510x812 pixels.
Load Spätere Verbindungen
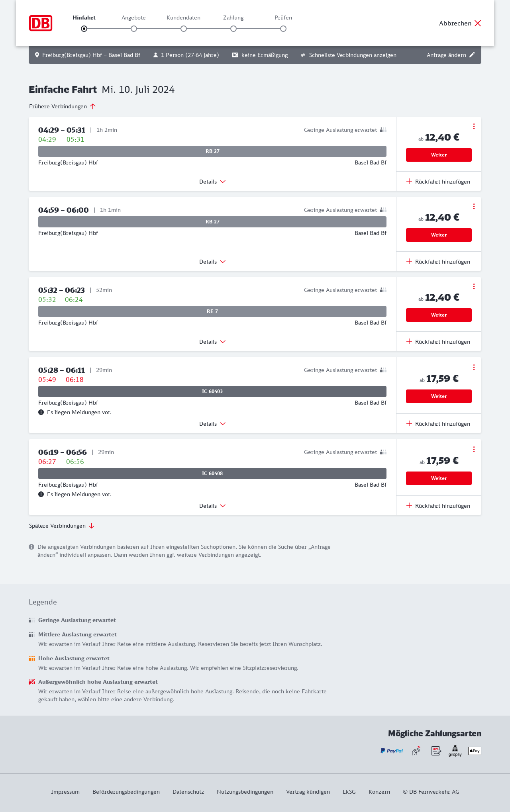62,526
